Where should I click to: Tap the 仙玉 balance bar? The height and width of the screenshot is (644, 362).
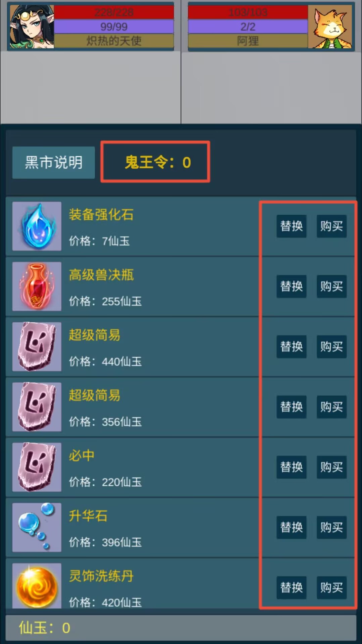[x=181, y=628]
